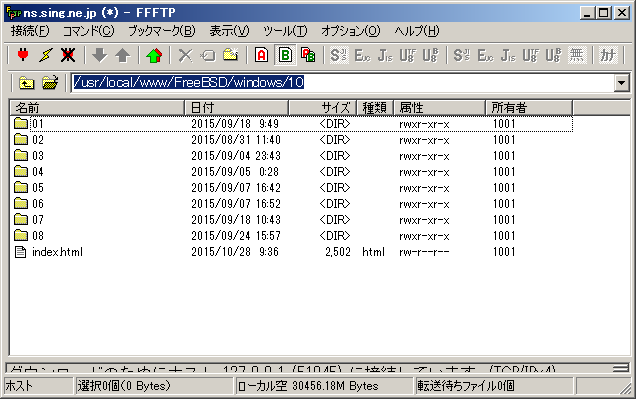Click the gray up-arrow Upload icon
Image resolution: width=636 pixels, height=399 pixels.
[x=122, y=55]
